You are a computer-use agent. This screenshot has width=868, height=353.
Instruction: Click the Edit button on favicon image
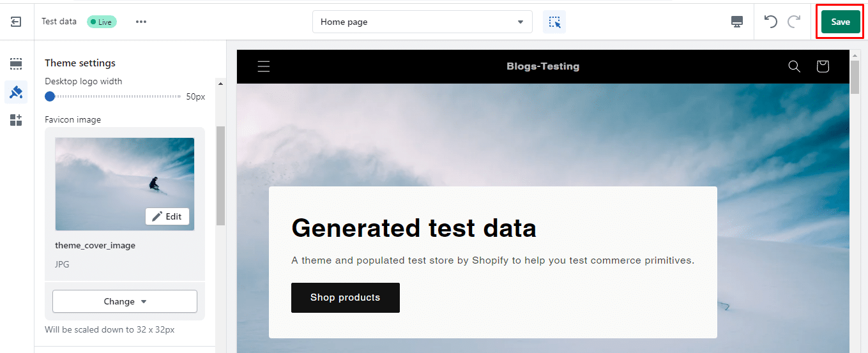[x=167, y=216]
